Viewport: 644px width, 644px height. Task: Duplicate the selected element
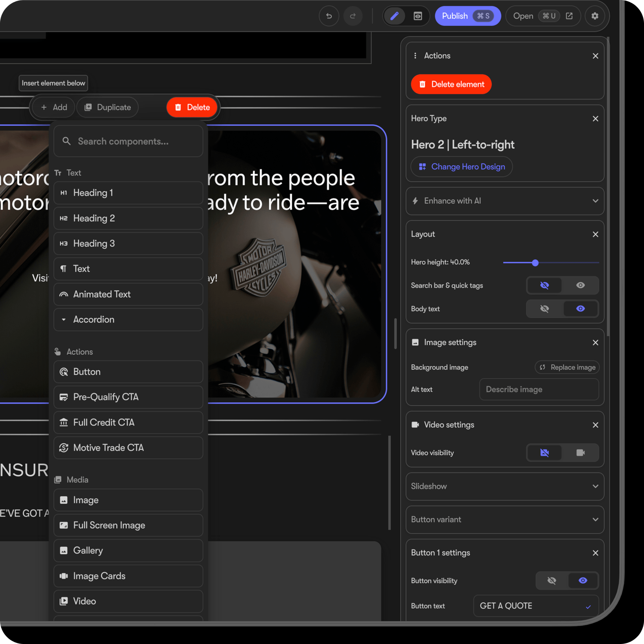pos(107,107)
